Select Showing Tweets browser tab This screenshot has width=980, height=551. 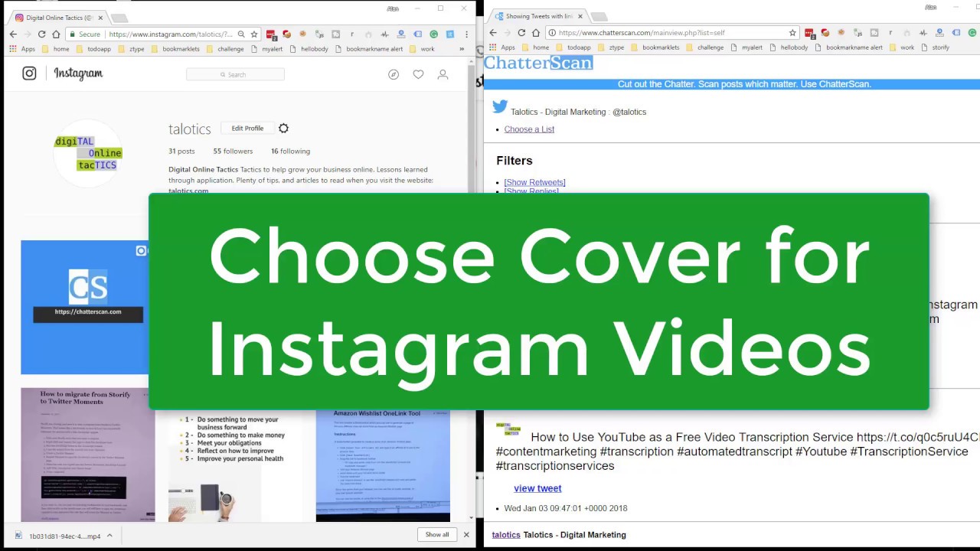tap(538, 16)
